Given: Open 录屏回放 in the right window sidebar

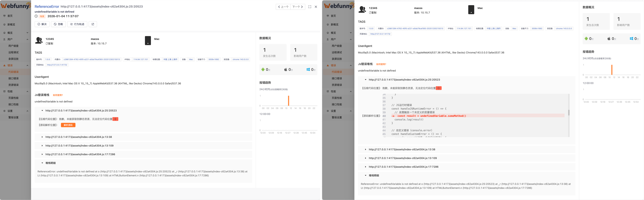Looking at the screenshot, I should point(337,59).
